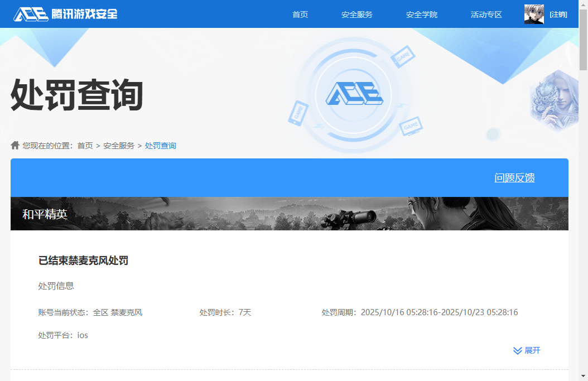Click the scrollbar down arrow
Screen dimensions: 588x381
(x=583, y=376)
